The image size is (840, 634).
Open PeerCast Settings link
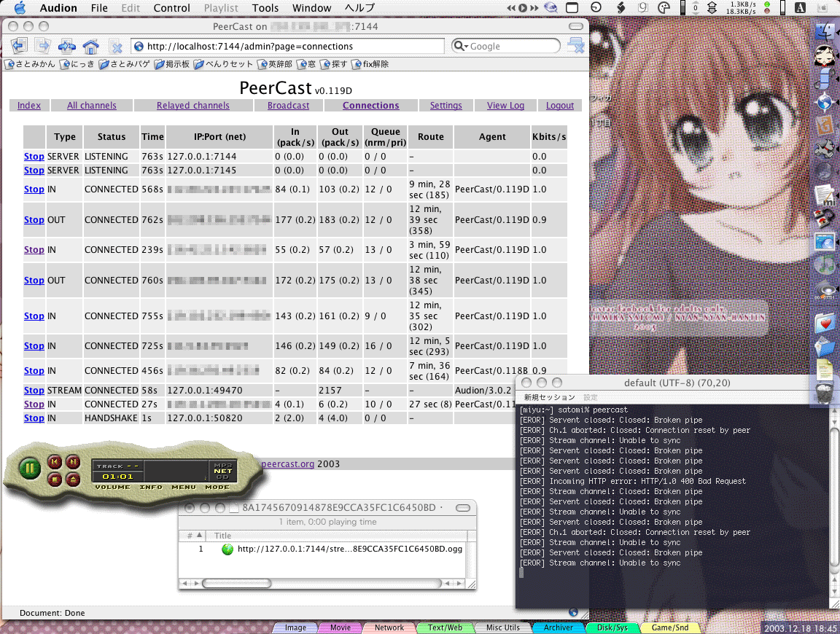tap(446, 106)
